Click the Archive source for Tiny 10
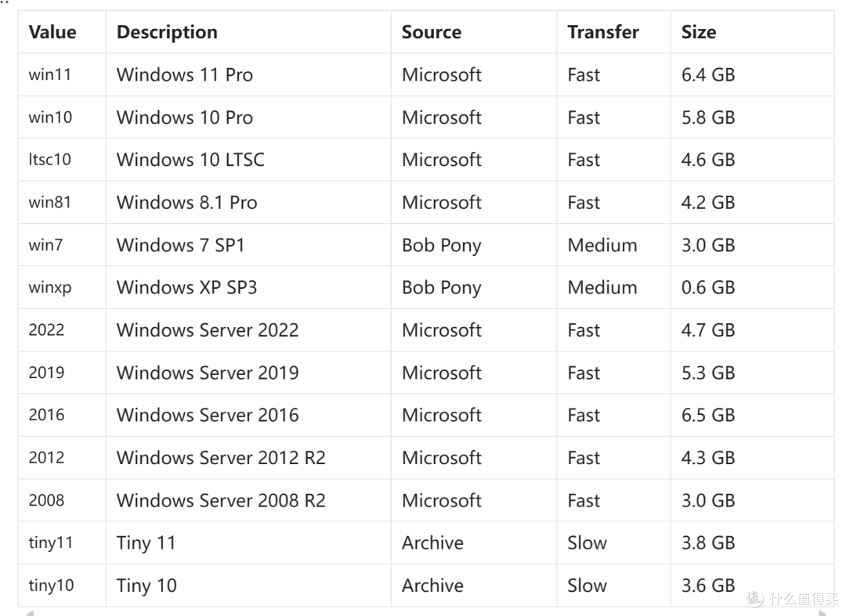Image resolution: width=846 pixels, height=616 pixels. [x=432, y=585]
